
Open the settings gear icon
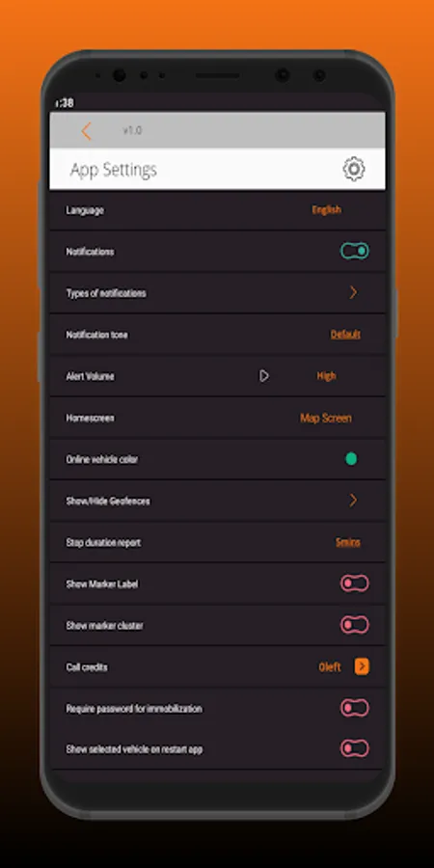pos(354,169)
